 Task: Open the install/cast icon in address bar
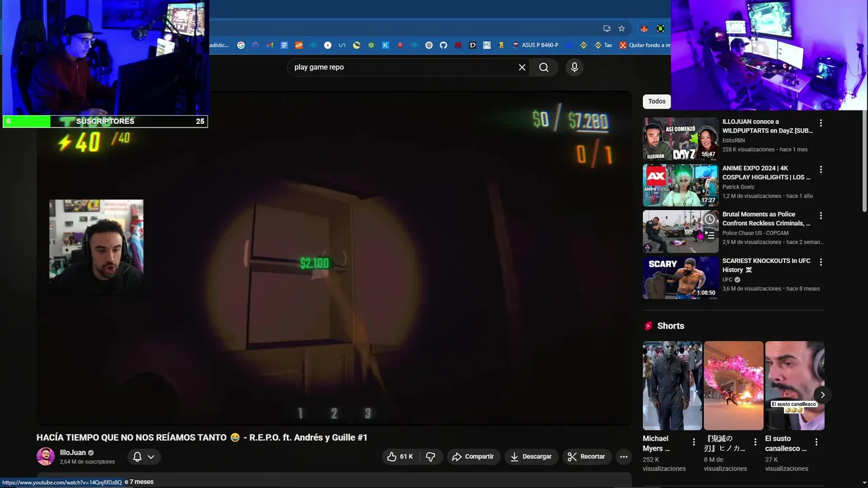click(x=607, y=28)
